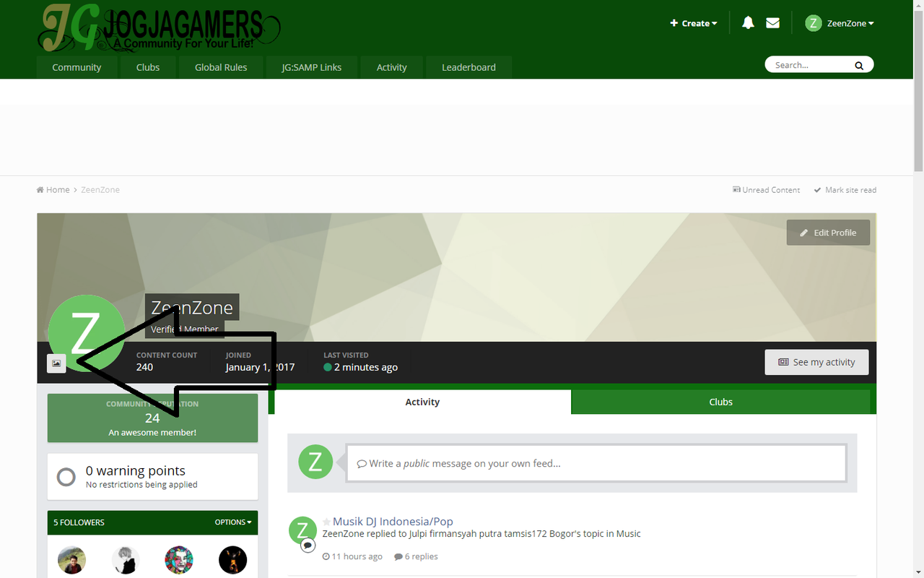Click the JogjaGamers site logo

pyautogui.click(x=159, y=28)
